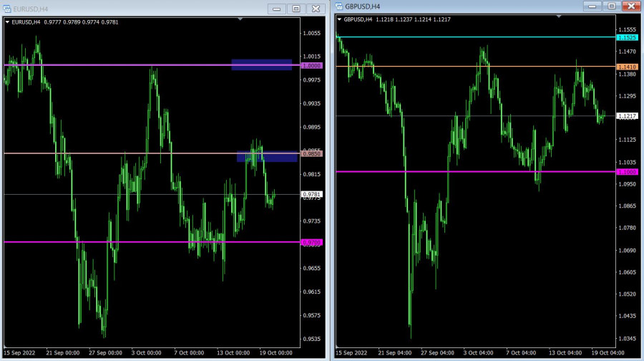Click the GBPUSD,H4 chart window icon
This screenshot has height=361, width=644.
click(340, 6)
